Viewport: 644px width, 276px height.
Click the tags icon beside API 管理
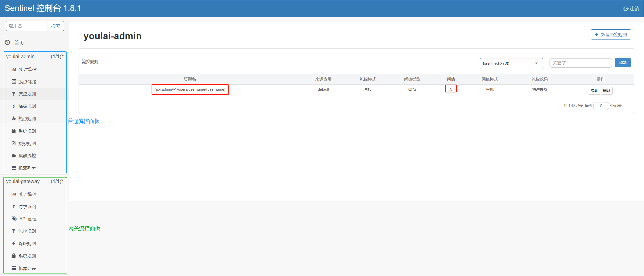click(14, 219)
